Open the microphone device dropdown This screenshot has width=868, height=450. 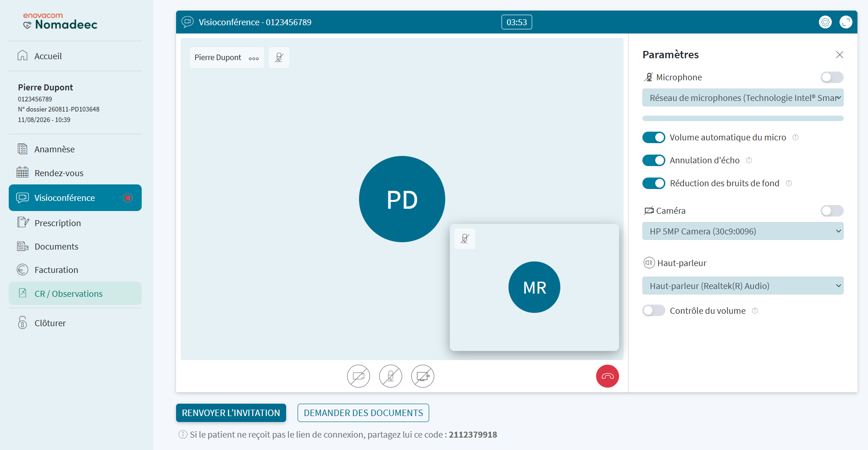743,98
